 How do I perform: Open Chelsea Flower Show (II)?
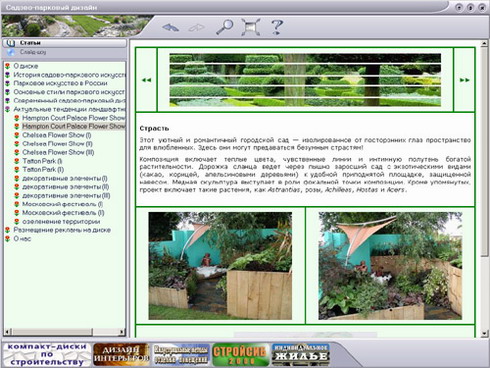point(57,144)
